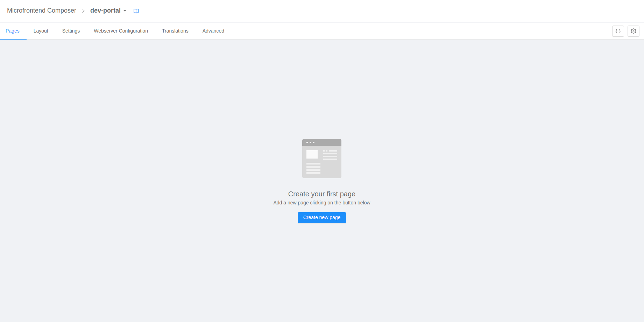This screenshot has height=322, width=644.
Task: Expand the dev-portal caret arrow
Action: coord(125,11)
